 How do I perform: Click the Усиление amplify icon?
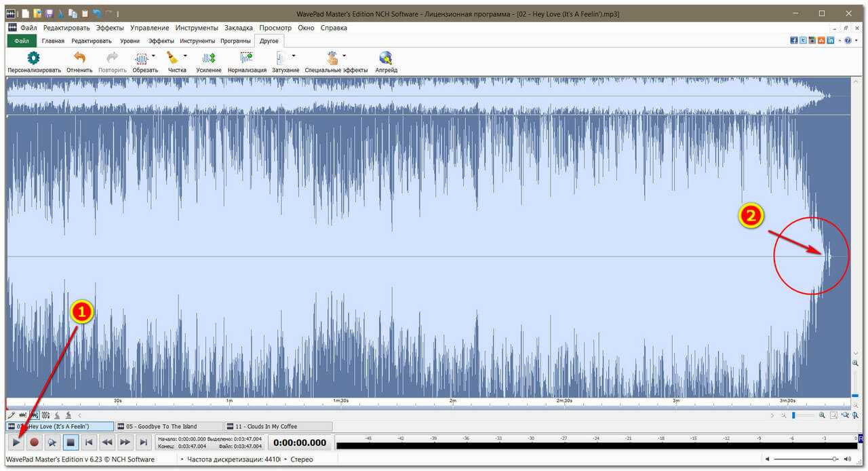209,58
